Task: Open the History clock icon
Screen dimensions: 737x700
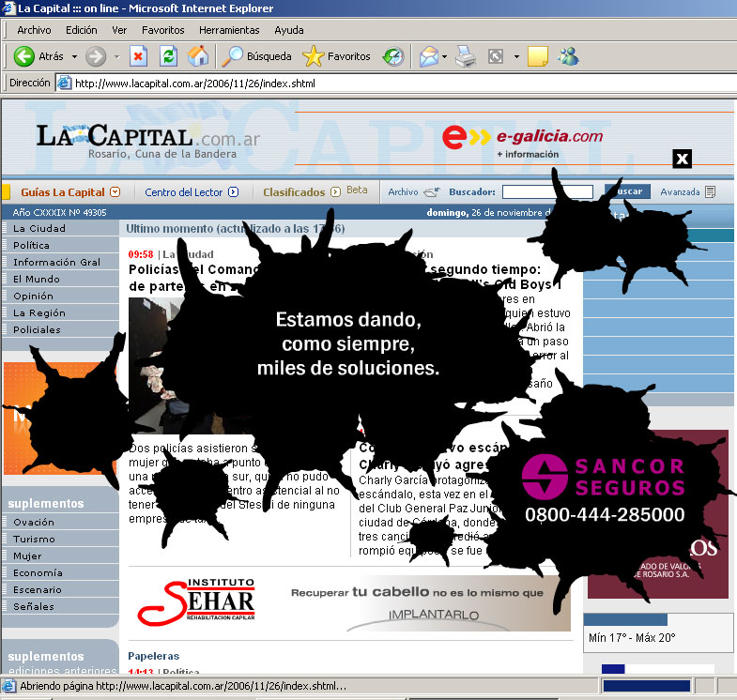Action: (x=393, y=57)
